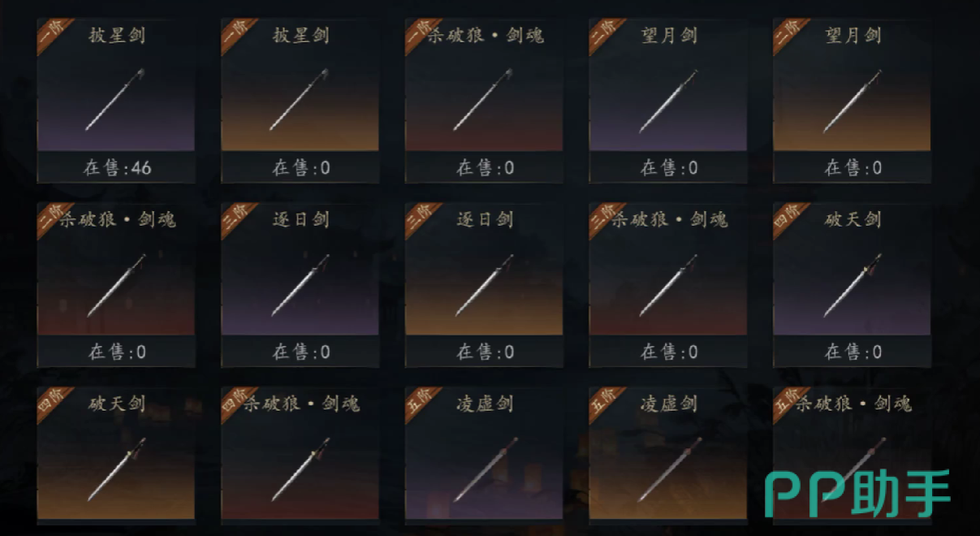Image resolution: width=980 pixels, height=536 pixels.
Task: Open the 二阶 杀破狼·剑魂 sword card
Action: [116, 285]
